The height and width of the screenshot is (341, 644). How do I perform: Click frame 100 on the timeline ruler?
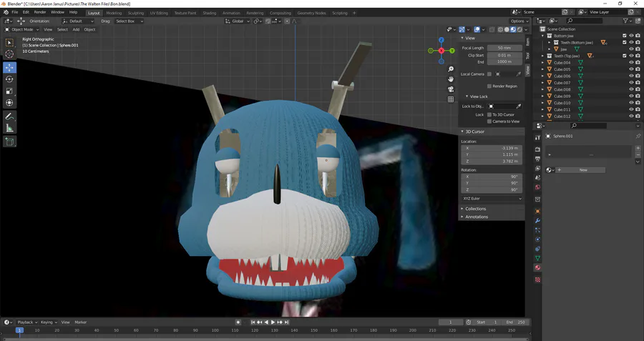click(x=215, y=330)
